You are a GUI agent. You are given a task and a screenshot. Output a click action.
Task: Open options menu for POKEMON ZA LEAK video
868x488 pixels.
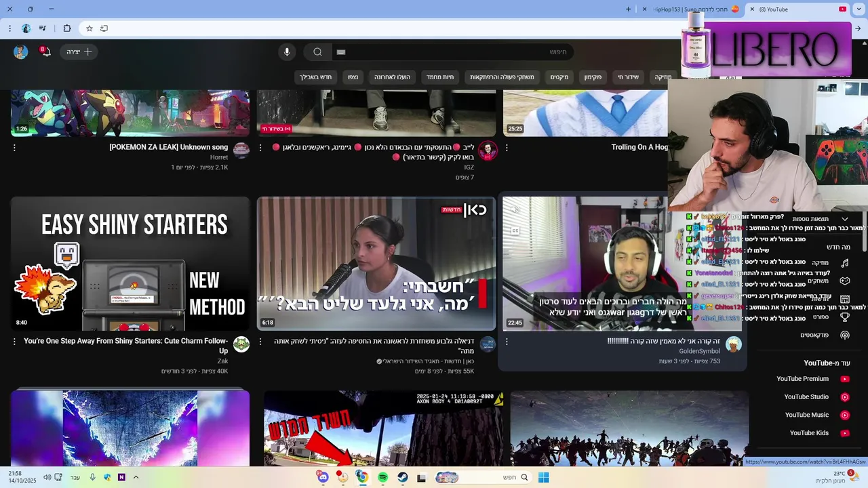point(14,148)
